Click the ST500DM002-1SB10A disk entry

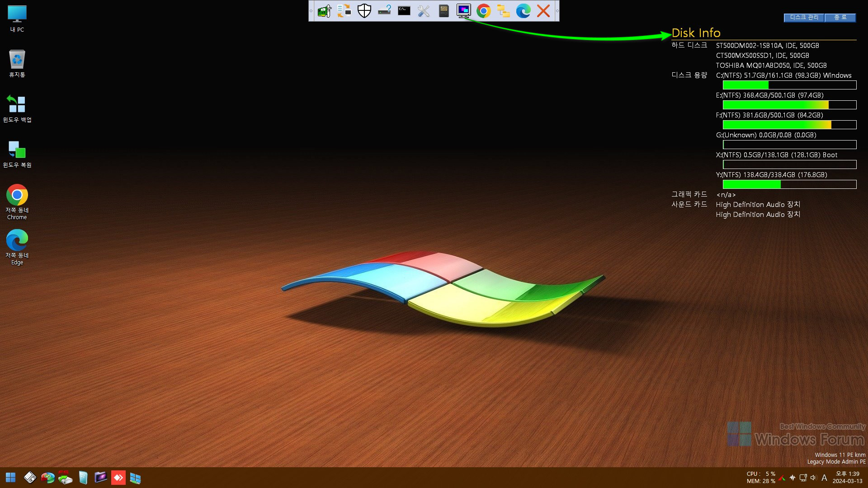coord(768,46)
